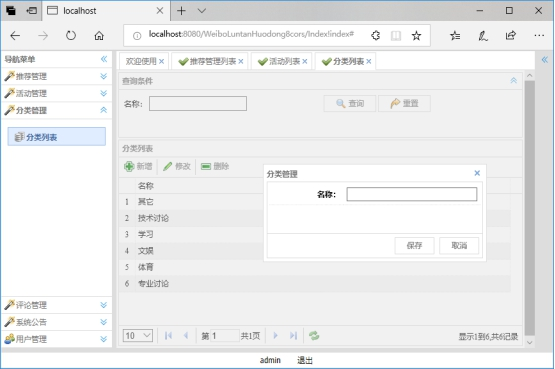Go to first page of results
The image size is (555, 369).
pos(168,335)
